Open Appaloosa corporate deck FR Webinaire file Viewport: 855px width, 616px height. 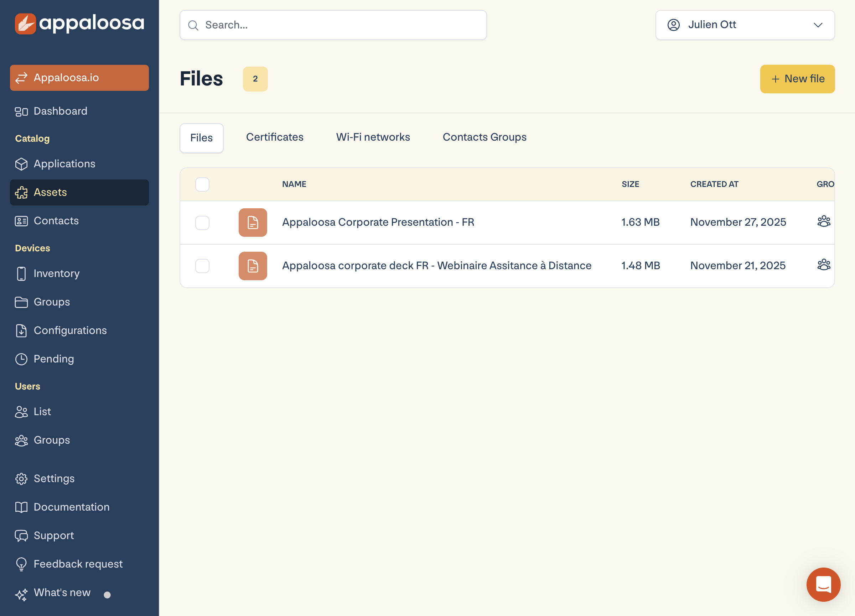(x=437, y=266)
